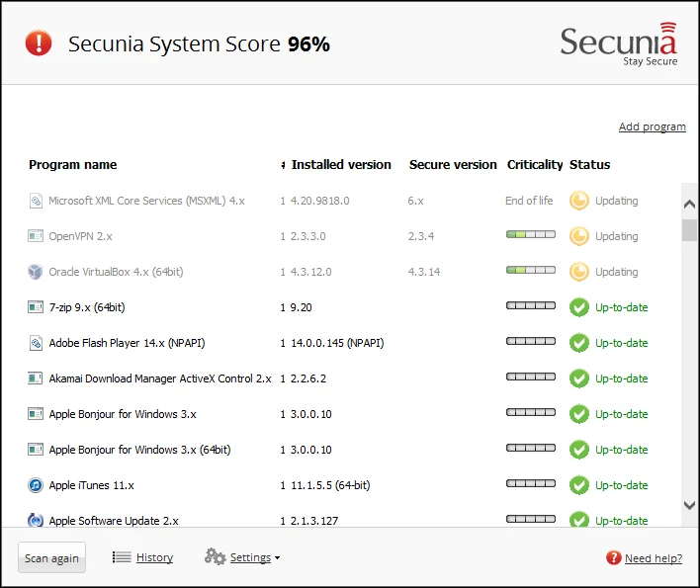Click the Updating clock icon for OpenVPN
This screenshot has width=700, height=588.
point(579,236)
